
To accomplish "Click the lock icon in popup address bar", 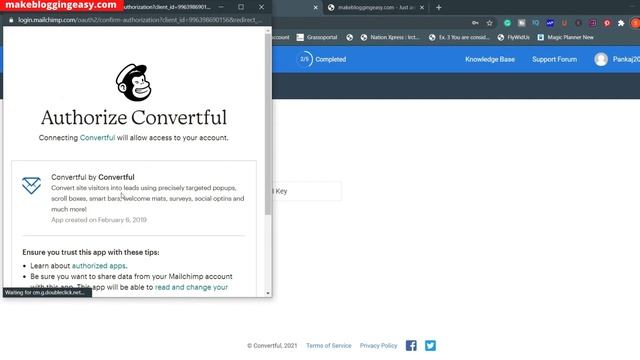I will [x=11, y=20].
